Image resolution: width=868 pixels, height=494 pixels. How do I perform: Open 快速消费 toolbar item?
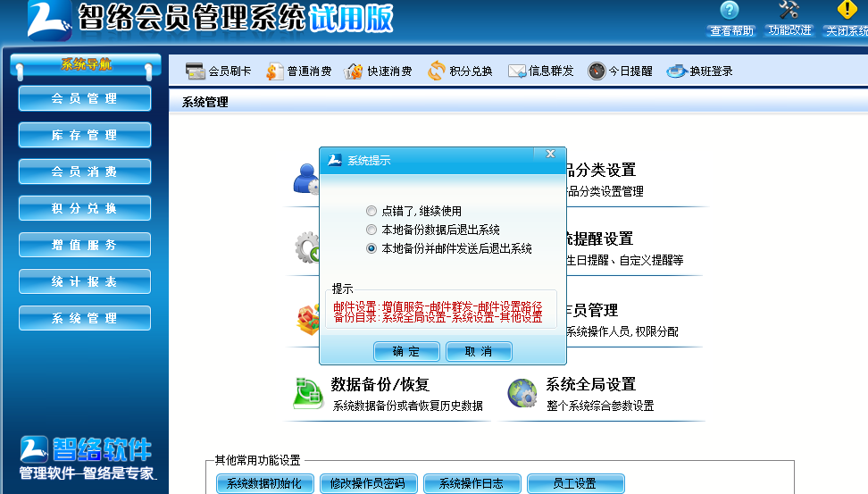pos(378,71)
